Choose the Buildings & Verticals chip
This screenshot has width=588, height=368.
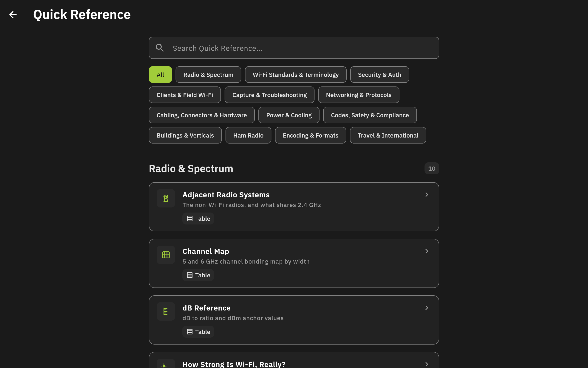185,135
